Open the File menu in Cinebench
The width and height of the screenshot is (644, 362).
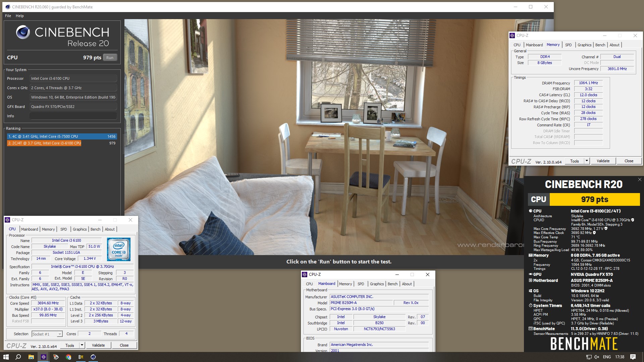click(8, 16)
